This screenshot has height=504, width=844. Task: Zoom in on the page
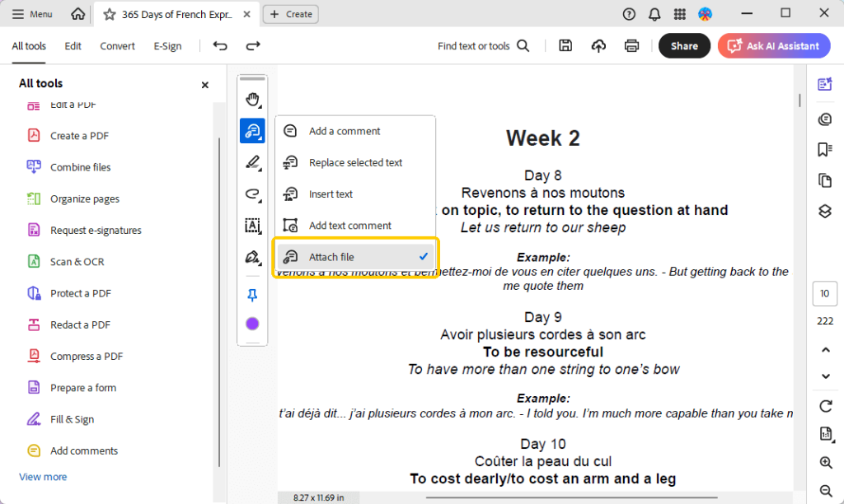[824, 463]
